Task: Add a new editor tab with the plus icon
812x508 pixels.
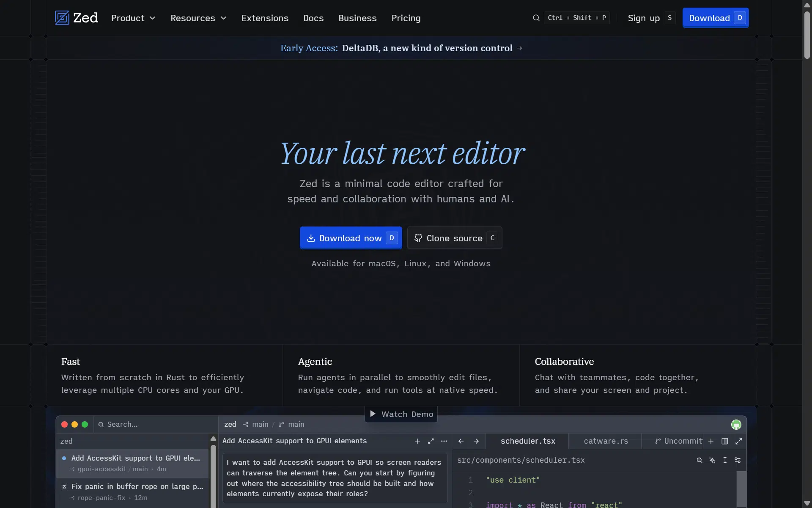Action: pyautogui.click(x=711, y=441)
